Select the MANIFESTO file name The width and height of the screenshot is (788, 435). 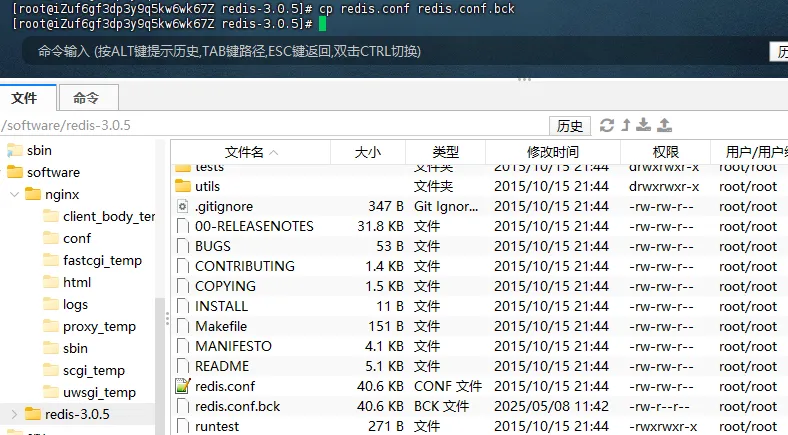(x=233, y=346)
